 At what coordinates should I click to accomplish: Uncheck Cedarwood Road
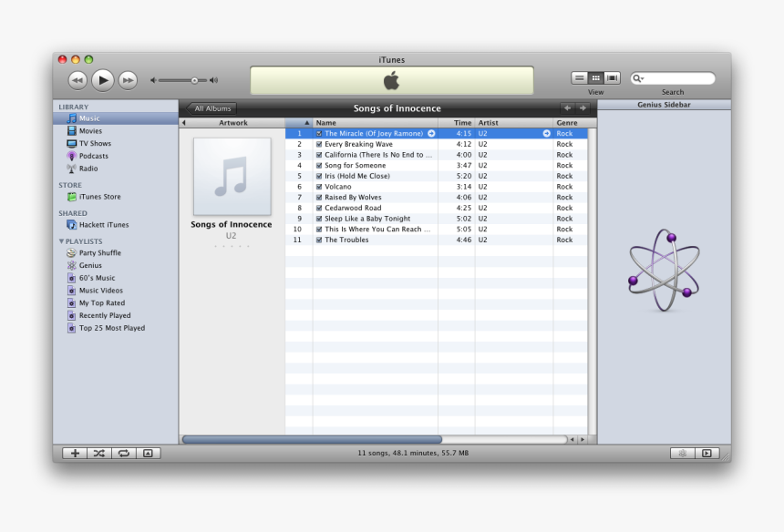[x=319, y=208]
